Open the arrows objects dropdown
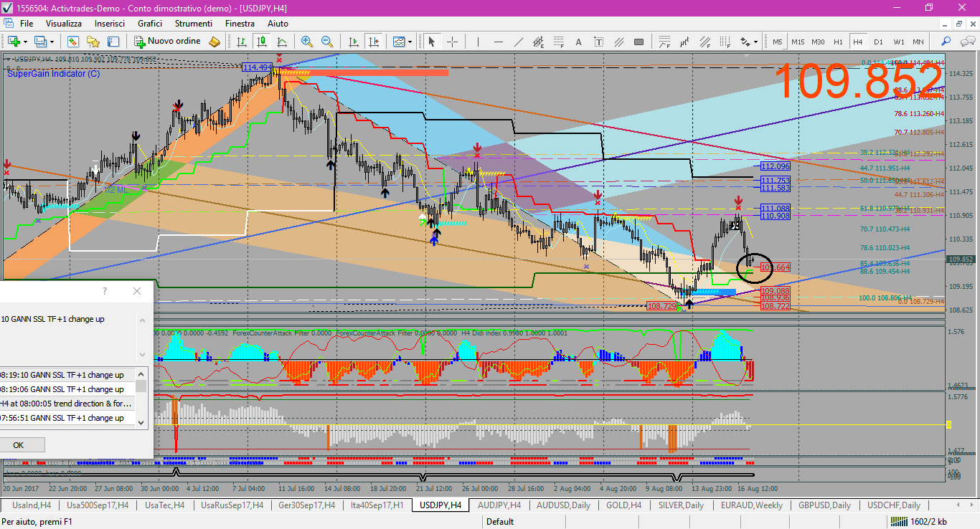The image size is (980, 529). pyautogui.click(x=749, y=42)
